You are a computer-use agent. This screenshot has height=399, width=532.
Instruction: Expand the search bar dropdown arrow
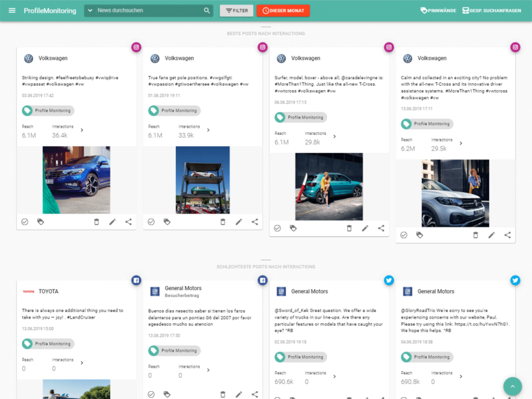coord(90,10)
